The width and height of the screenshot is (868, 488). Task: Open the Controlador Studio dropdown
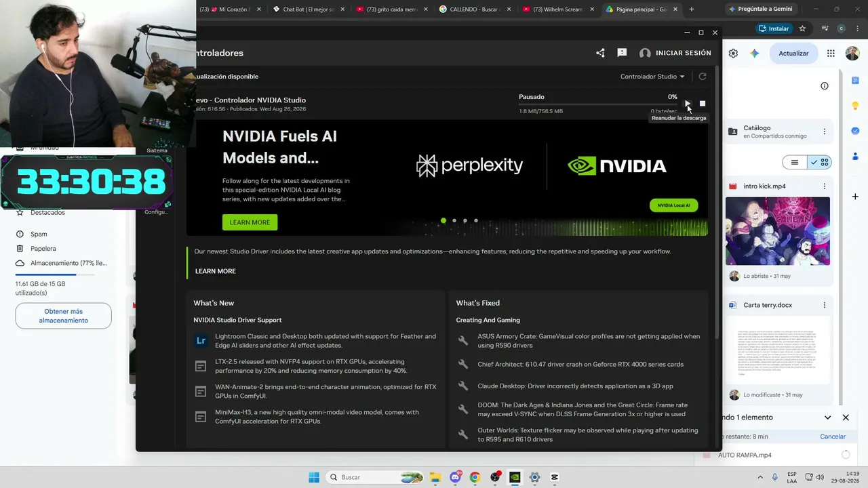click(652, 77)
